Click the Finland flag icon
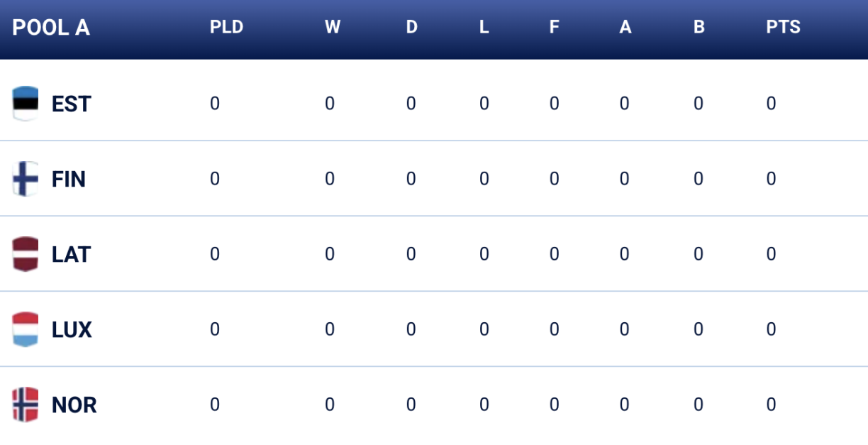 [x=26, y=179]
